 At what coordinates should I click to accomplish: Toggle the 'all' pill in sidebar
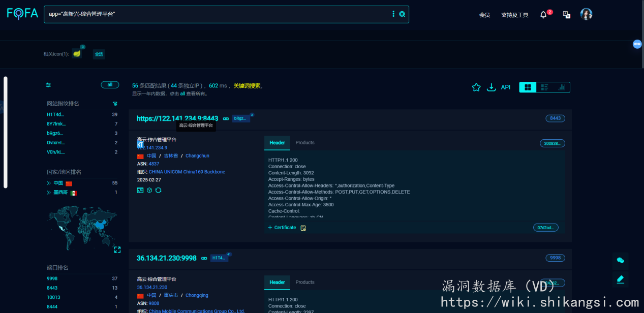point(110,85)
